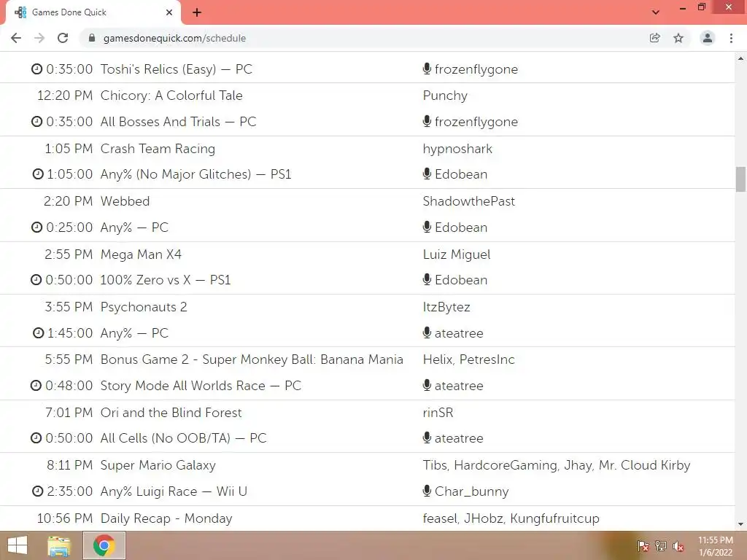Click microphone icon on Story Mode All Worlds row

427,385
